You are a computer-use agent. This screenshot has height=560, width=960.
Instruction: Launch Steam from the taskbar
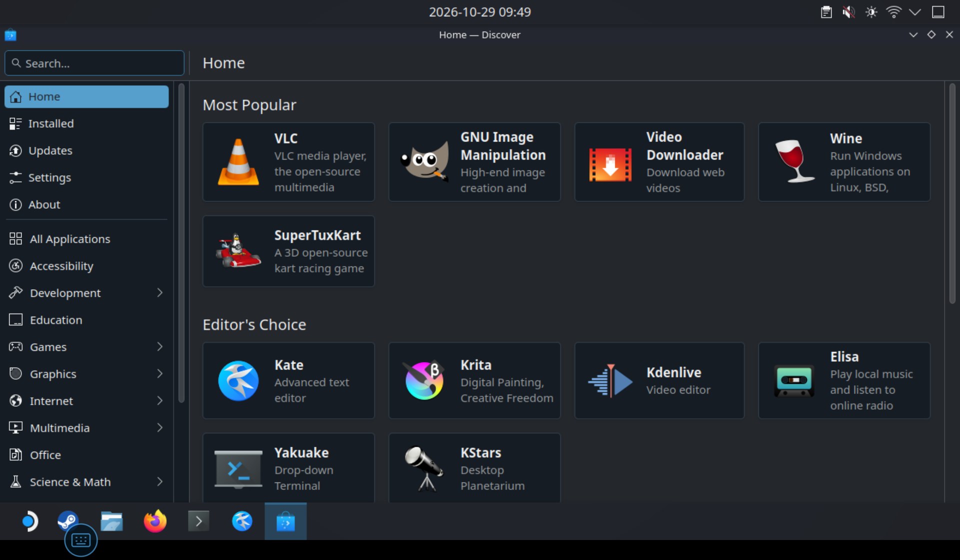click(67, 521)
